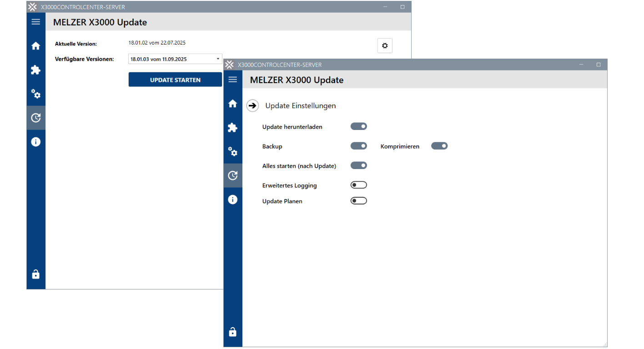This screenshot has width=644, height=349.
Task: Open puzzle-piece modules icon in front window
Action: (x=232, y=127)
